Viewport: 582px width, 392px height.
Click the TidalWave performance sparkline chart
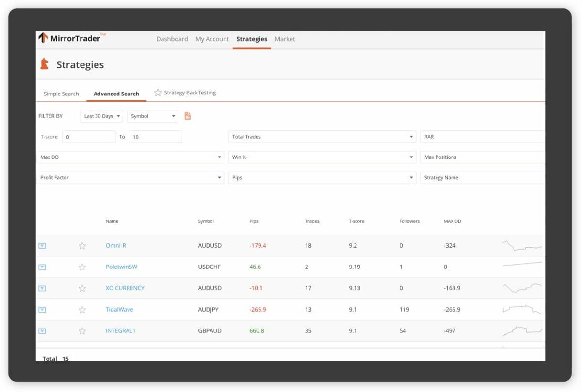522,309
